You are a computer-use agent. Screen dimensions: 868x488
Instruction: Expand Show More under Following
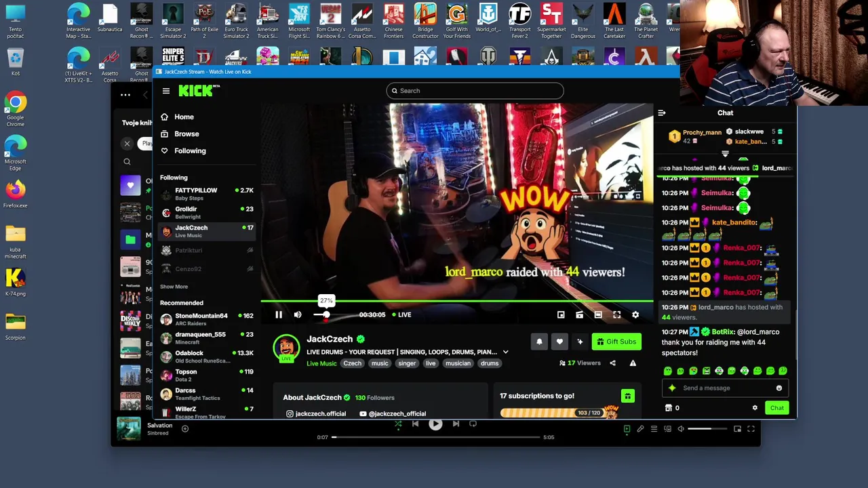pyautogui.click(x=174, y=287)
